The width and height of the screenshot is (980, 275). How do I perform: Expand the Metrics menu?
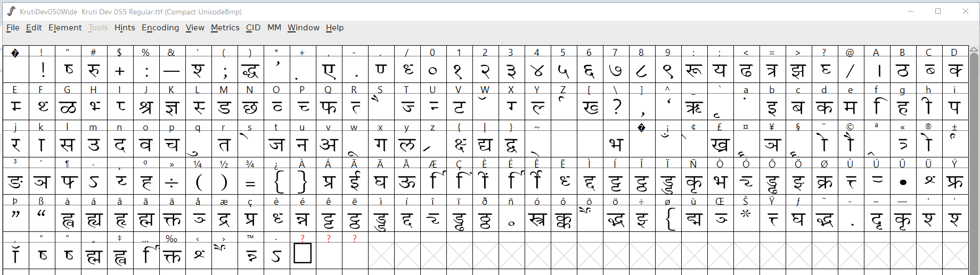(225, 28)
